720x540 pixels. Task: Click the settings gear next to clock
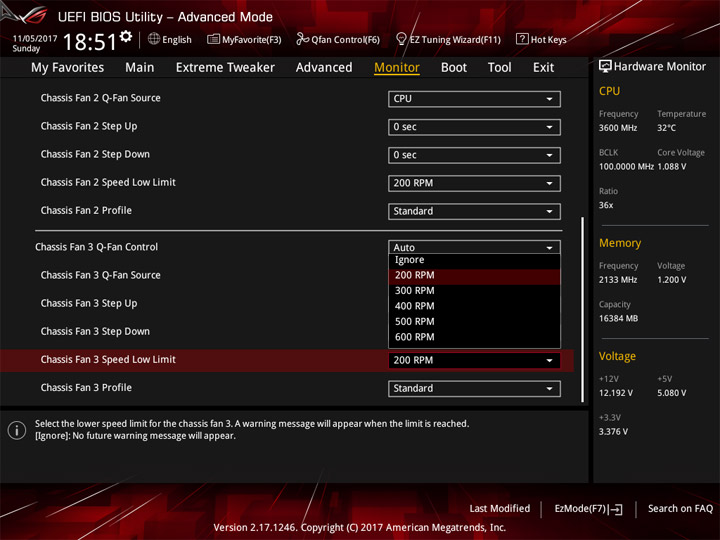126,37
